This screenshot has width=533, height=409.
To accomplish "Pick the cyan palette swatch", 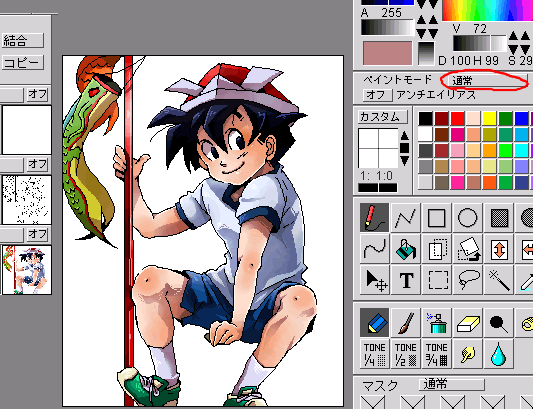I will (x=521, y=151).
